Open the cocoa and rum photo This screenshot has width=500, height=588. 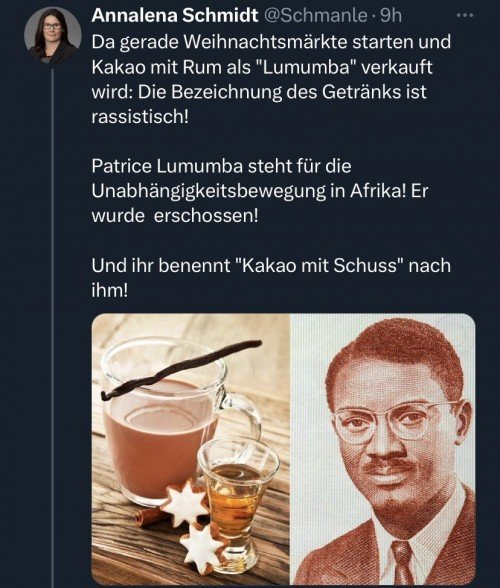[x=191, y=449]
